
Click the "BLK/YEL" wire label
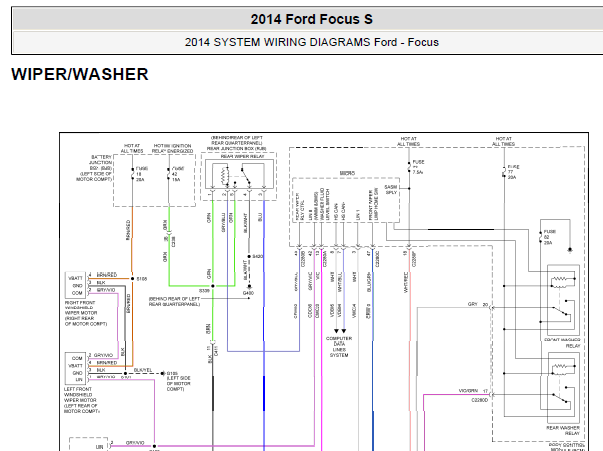pyautogui.click(x=143, y=370)
